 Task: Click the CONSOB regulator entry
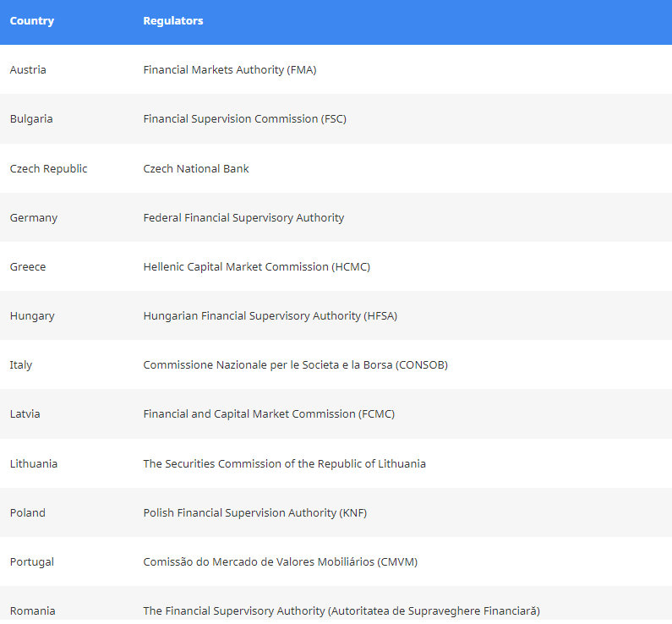295,365
